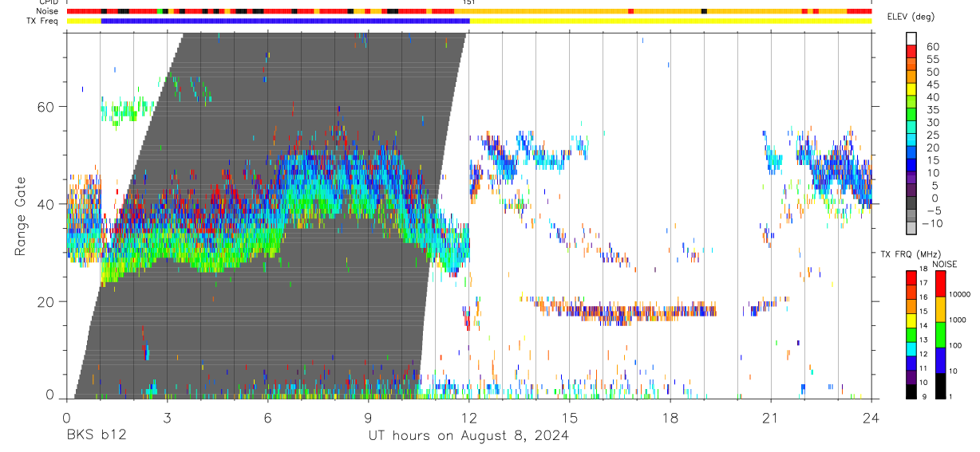Select the green TX frequency swatch between 13 and 14

tap(911, 334)
